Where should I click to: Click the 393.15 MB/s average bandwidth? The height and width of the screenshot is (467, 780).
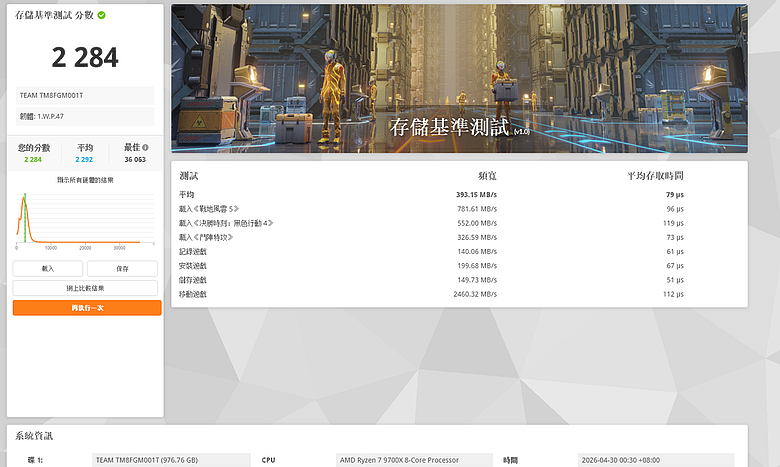pyautogui.click(x=476, y=194)
